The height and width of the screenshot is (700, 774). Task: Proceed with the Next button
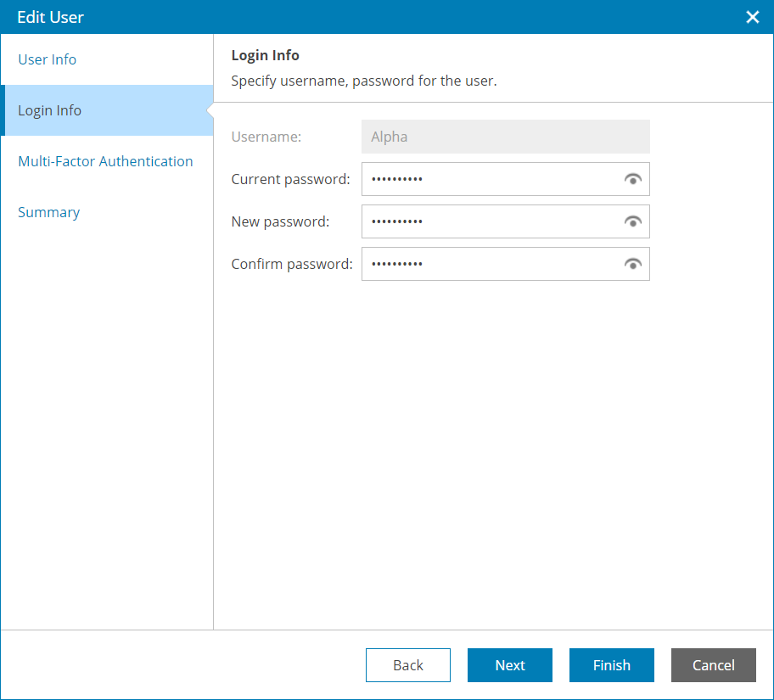510,665
